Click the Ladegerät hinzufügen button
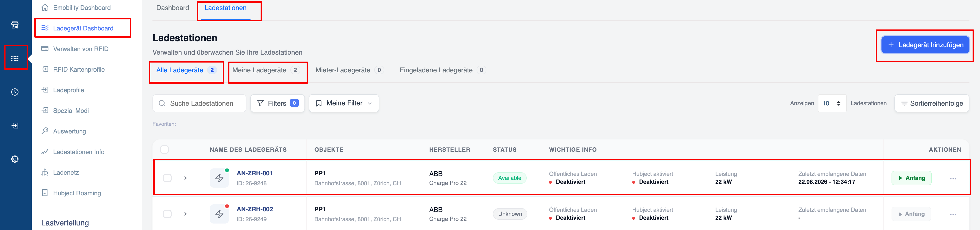The width and height of the screenshot is (980, 230). [x=925, y=45]
